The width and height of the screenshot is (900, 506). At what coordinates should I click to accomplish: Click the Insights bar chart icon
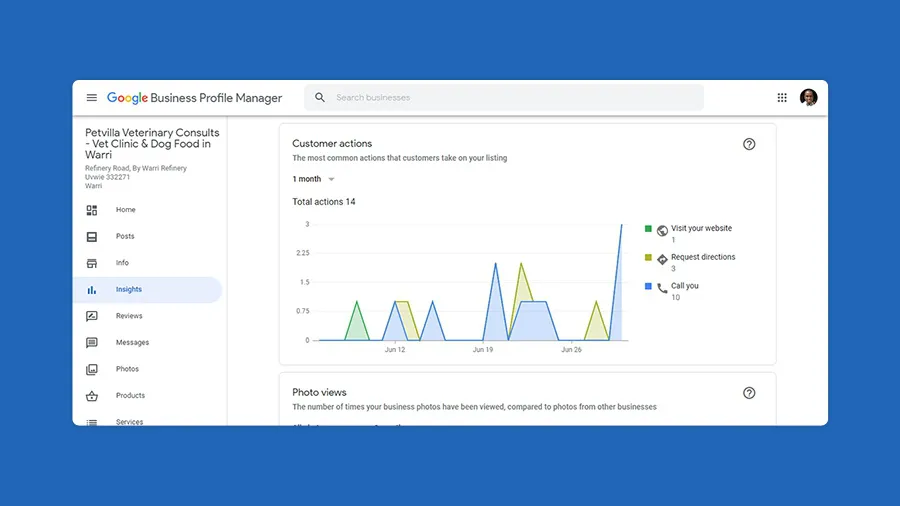coord(92,290)
